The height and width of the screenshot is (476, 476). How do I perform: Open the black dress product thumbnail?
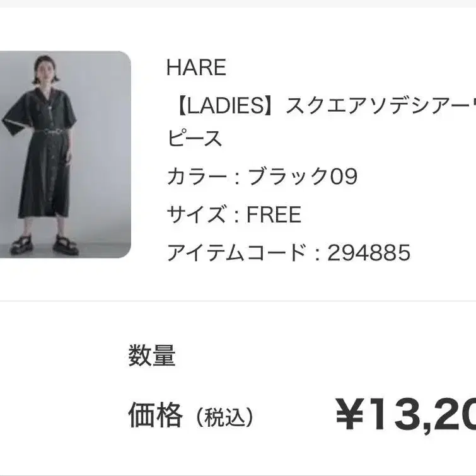(66, 154)
